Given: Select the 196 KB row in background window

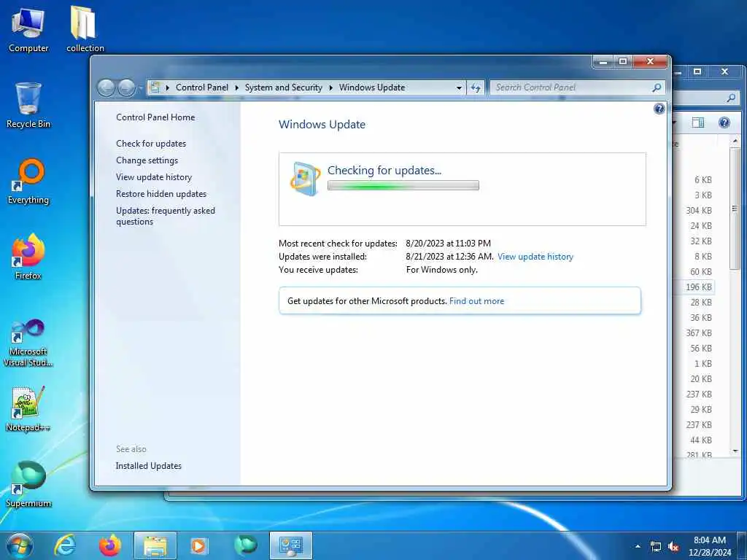Looking at the screenshot, I should point(698,287).
